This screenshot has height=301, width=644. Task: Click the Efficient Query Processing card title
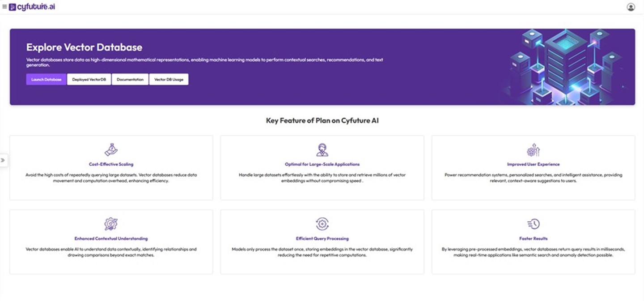(322, 239)
